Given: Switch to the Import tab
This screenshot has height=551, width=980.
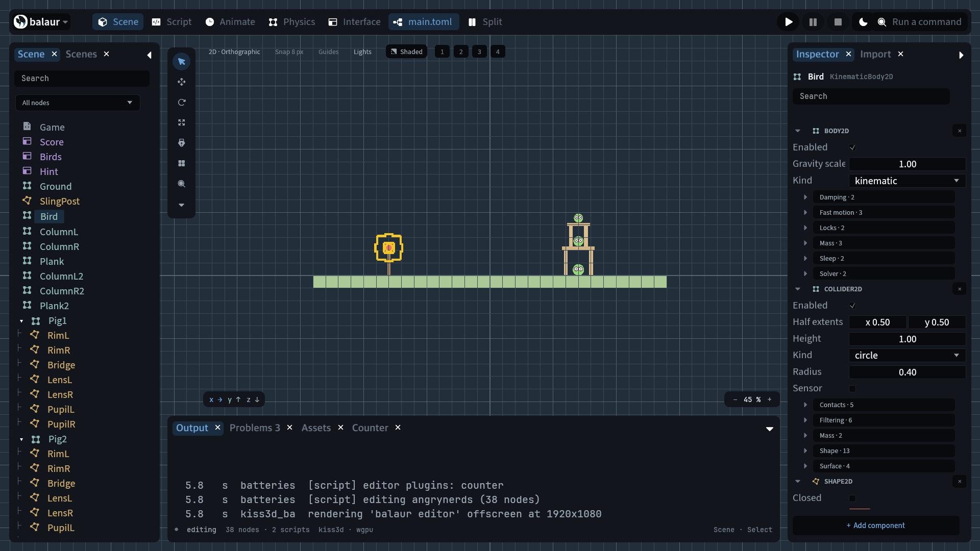Looking at the screenshot, I should click(875, 54).
